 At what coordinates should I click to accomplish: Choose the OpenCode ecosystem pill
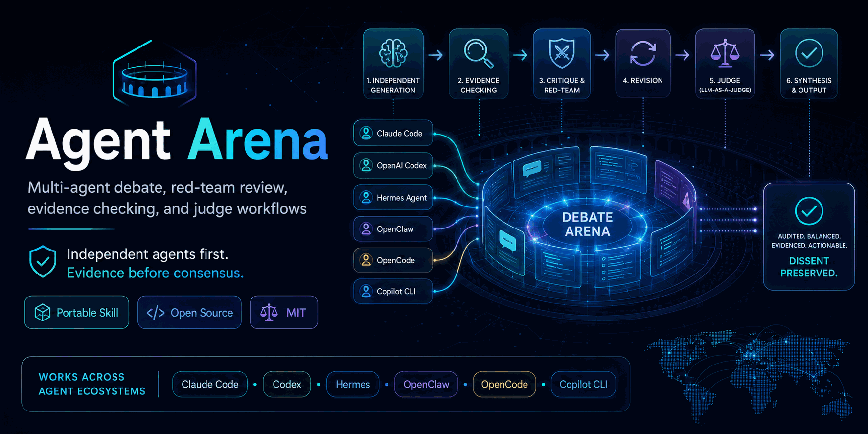[x=504, y=384]
